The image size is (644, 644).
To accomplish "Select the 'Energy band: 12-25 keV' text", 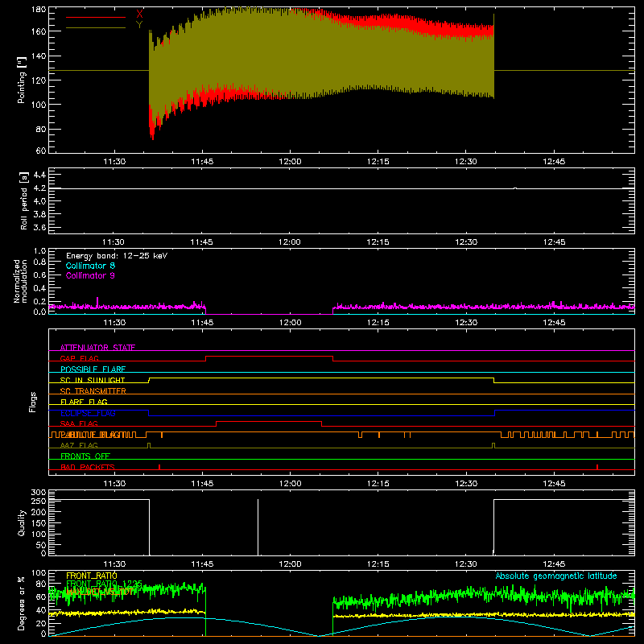I will click(x=117, y=256).
